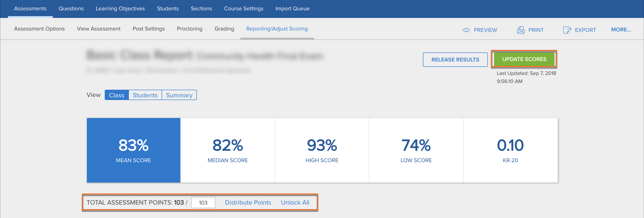Switch view to Class
644x218 pixels.
click(117, 95)
